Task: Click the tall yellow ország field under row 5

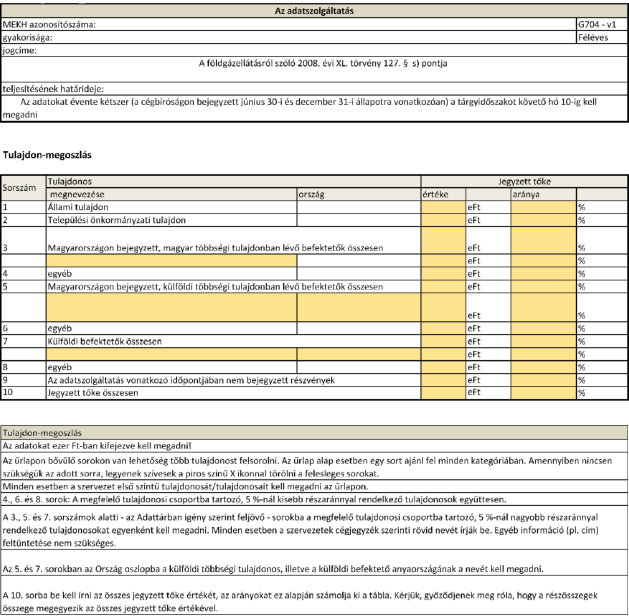Action: 359,307
